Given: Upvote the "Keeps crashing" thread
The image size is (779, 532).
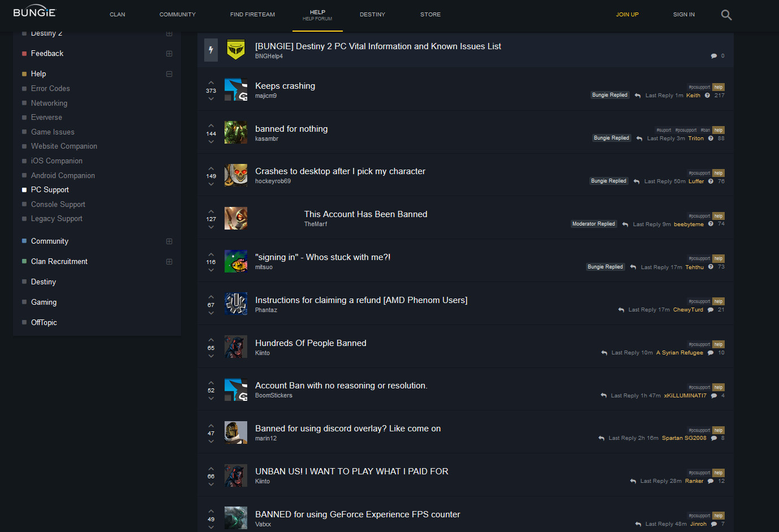Looking at the screenshot, I should click(211, 83).
